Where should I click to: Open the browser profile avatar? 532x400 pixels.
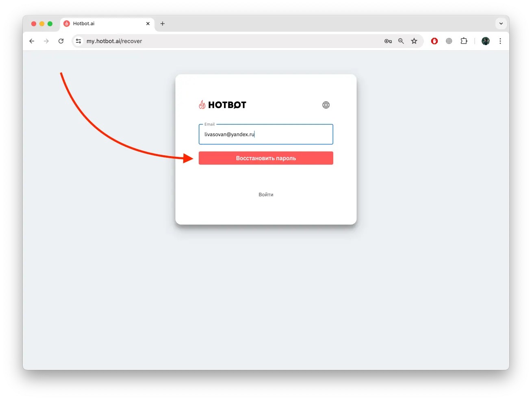486,41
